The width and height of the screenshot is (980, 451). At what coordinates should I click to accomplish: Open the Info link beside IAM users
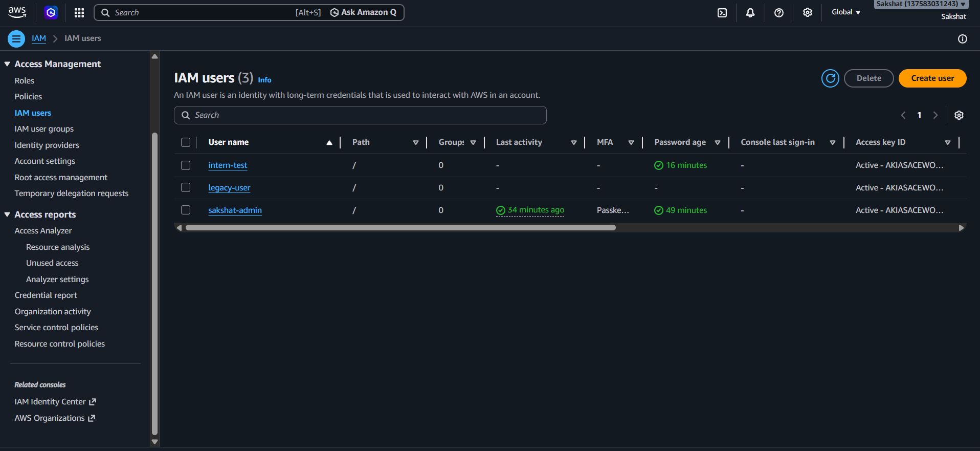coord(264,80)
